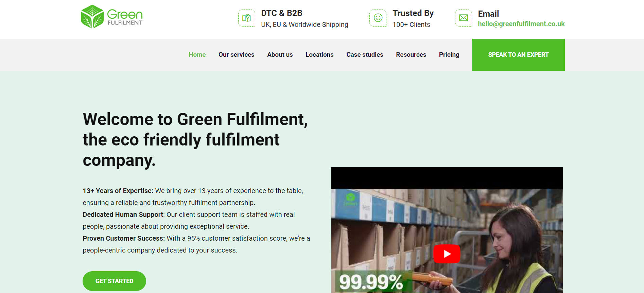
Task: Click the Welcome to Green Fulfilment headline
Action: 195,140
